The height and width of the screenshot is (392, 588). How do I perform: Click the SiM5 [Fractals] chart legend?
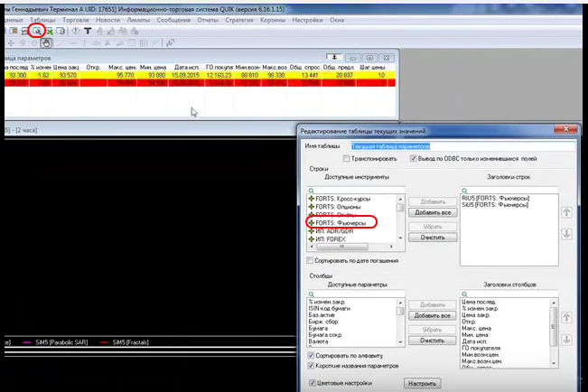[130, 342]
